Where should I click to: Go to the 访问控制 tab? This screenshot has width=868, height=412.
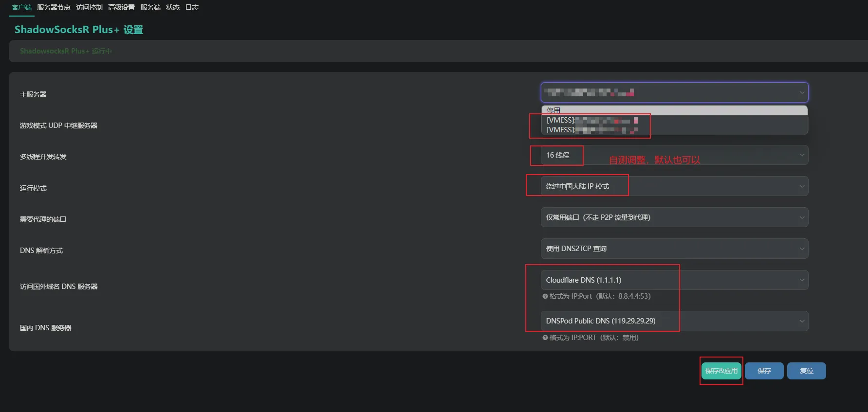[x=89, y=7]
